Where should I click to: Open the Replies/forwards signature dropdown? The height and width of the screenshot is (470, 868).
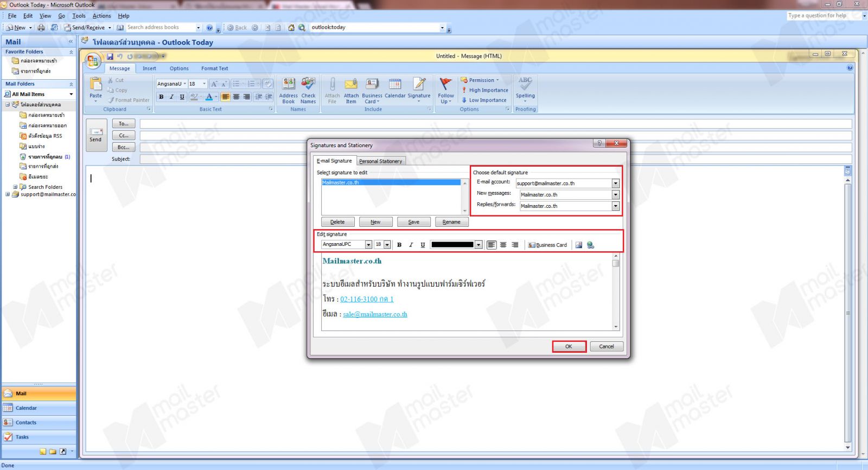[x=616, y=206]
